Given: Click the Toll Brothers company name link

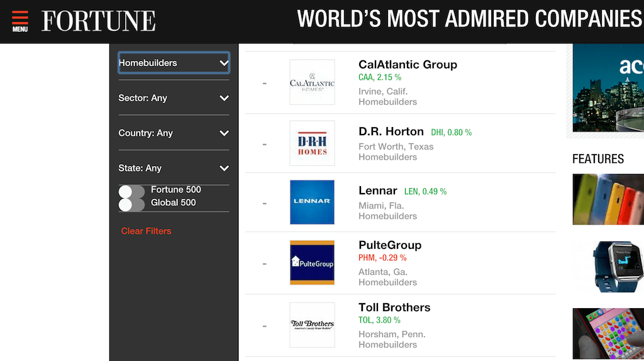Looking at the screenshot, I should click(394, 308).
